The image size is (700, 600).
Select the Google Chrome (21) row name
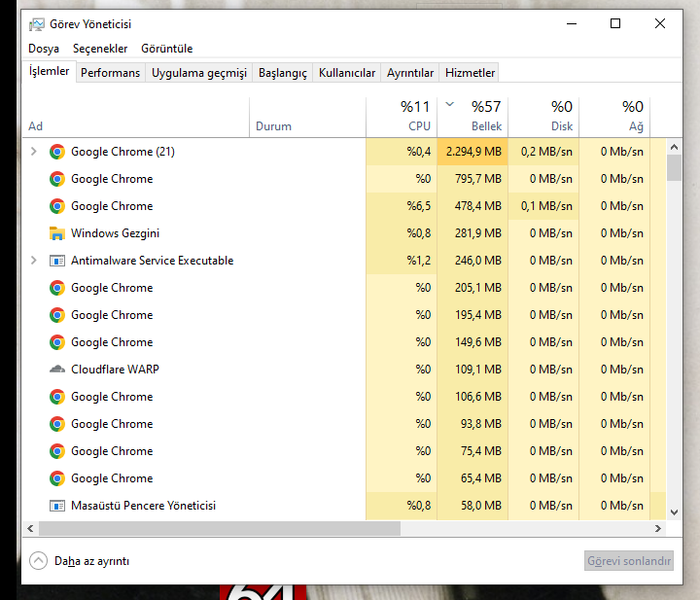(122, 152)
